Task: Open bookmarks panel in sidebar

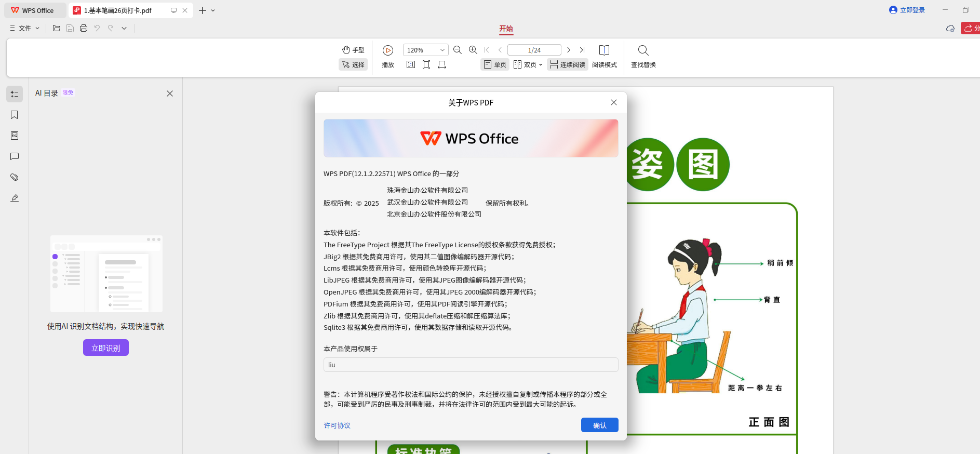Action: 15,115
